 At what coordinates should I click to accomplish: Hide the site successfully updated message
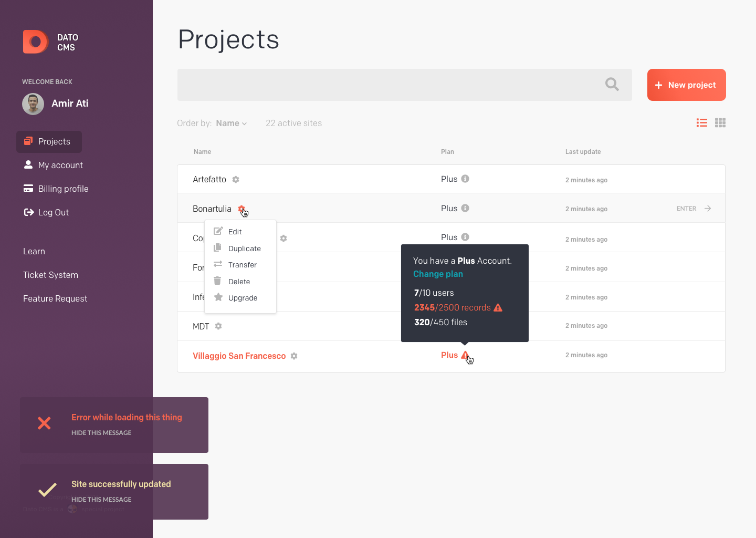tap(101, 500)
